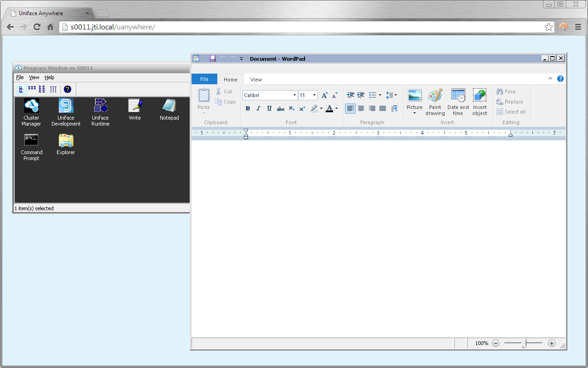The width and height of the screenshot is (588, 368).
Task: Expand the line spacing options
Action: pos(392,95)
